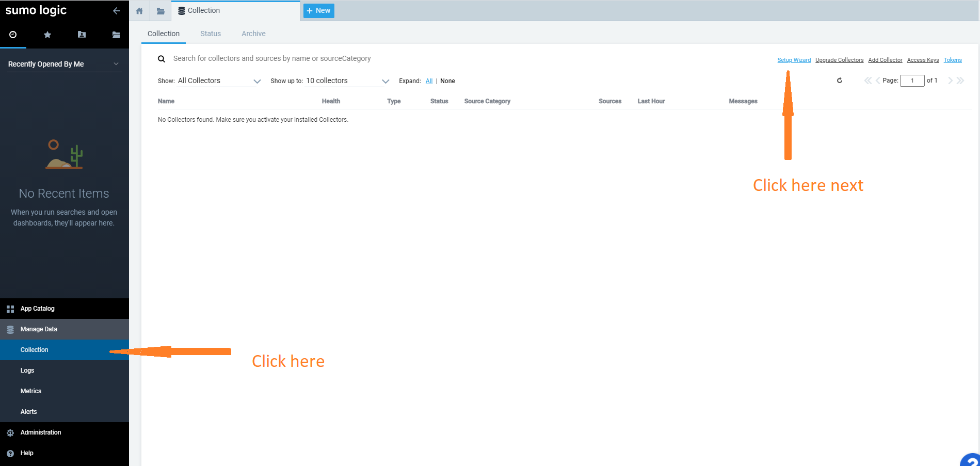Click the search magnifier icon
Image resolution: width=980 pixels, height=466 pixels.
point(162,59)
